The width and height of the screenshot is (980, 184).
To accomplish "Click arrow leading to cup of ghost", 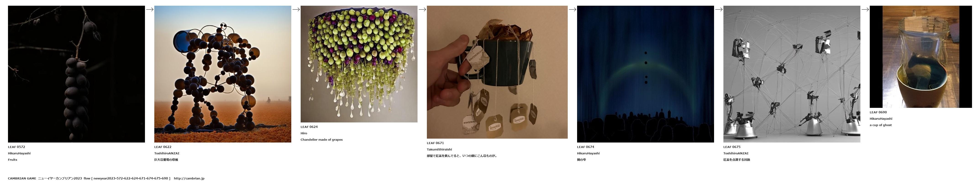I will click(x=865, y=10).
